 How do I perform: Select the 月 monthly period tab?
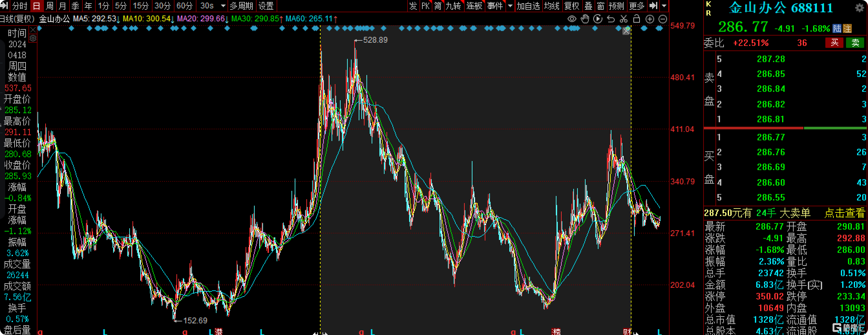(x=62, y=6)
